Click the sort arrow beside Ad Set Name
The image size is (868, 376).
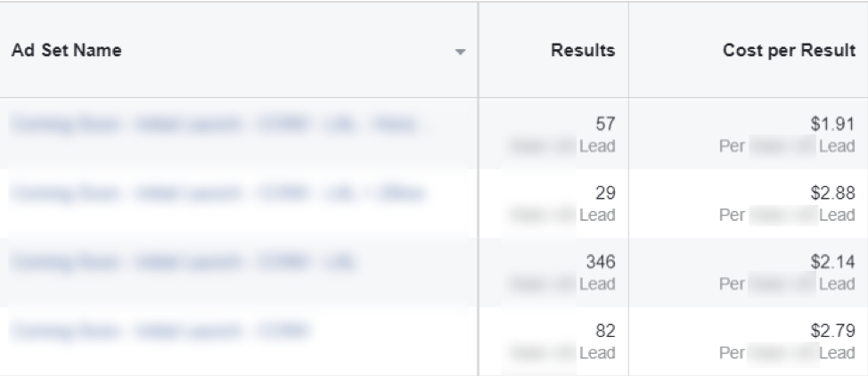(x=460, y=52)
